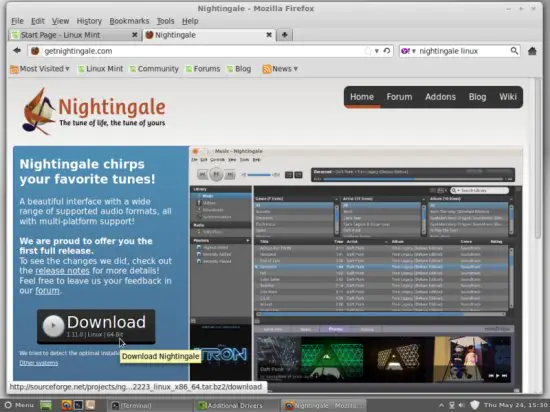Screen dimensions: 550x412
Task: Open the Tools menu
Action: 165,21
